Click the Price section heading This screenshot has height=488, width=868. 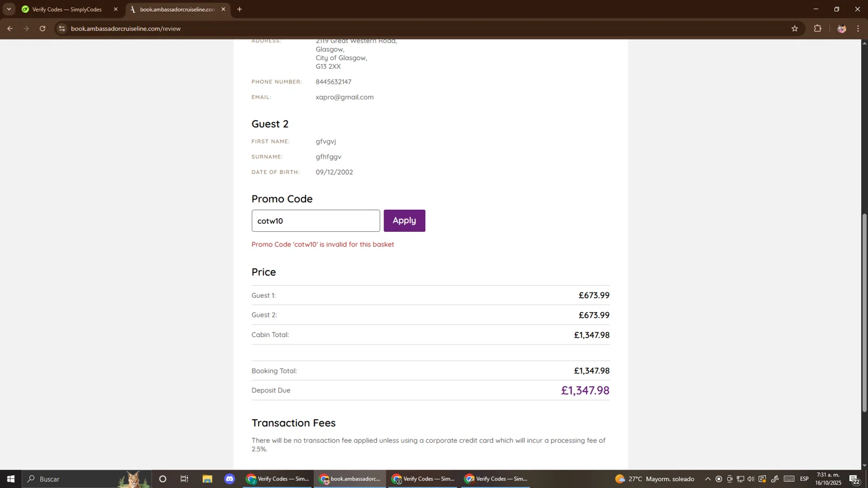point(264,272)
